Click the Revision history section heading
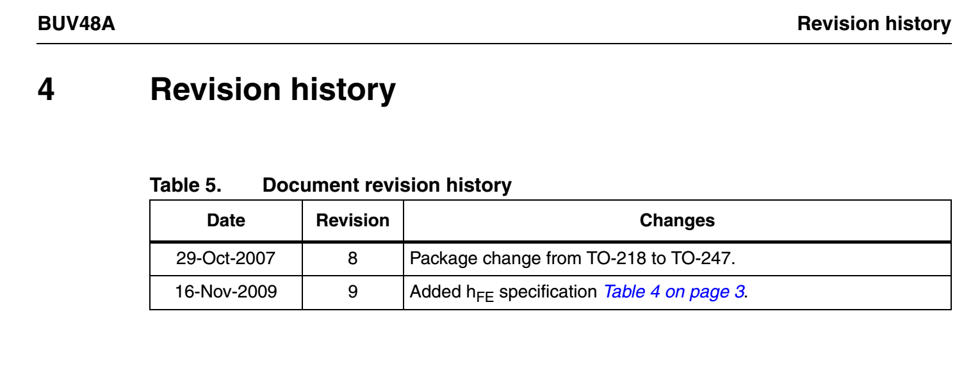The height and width of the screenshot is (368, 980). coord(273,90)
